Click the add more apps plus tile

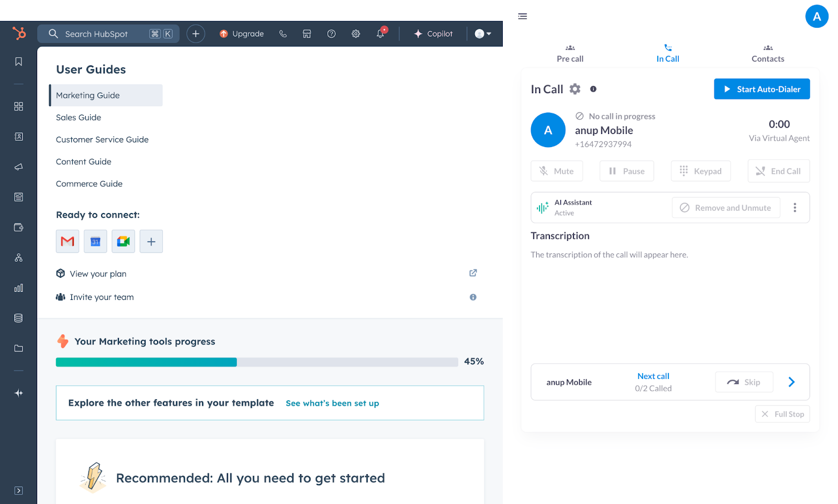coord(151,241)
